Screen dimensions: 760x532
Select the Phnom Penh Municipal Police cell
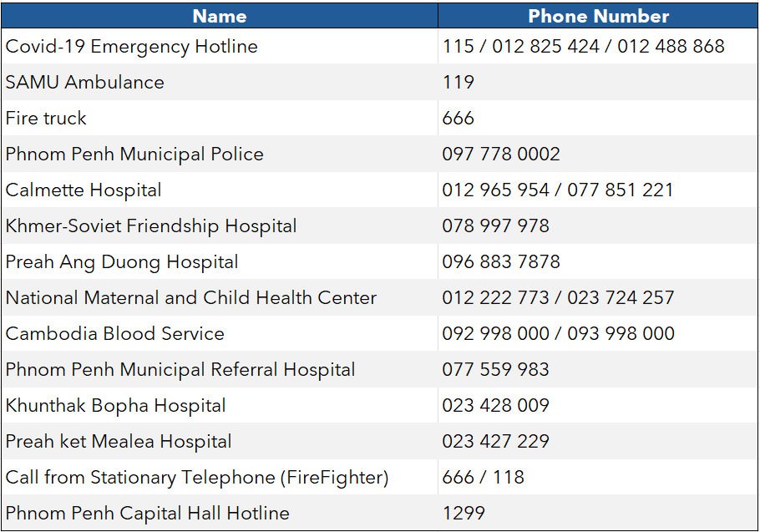pyautogui.click(x=134, y=155)
